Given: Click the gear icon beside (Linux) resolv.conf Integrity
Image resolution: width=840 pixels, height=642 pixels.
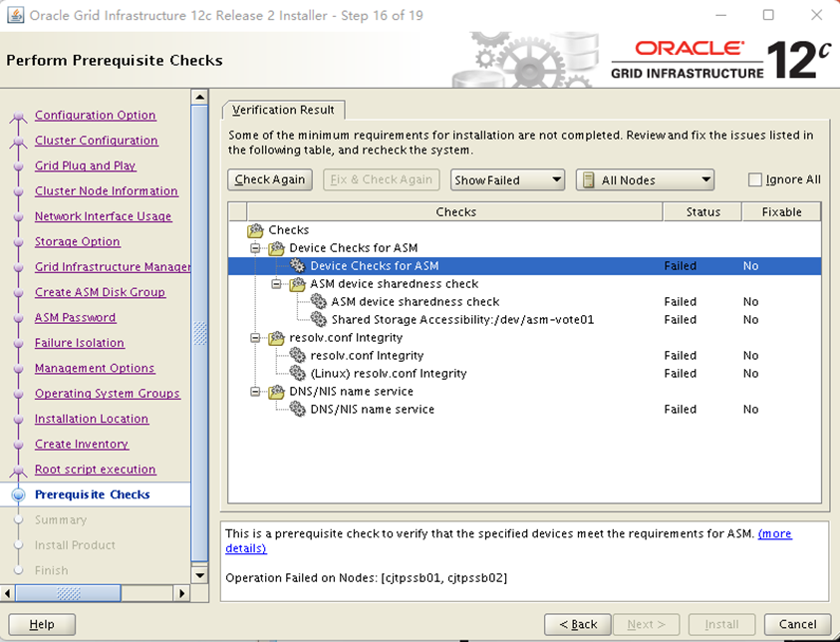Looking at the screenshot, I should point(297,374).
